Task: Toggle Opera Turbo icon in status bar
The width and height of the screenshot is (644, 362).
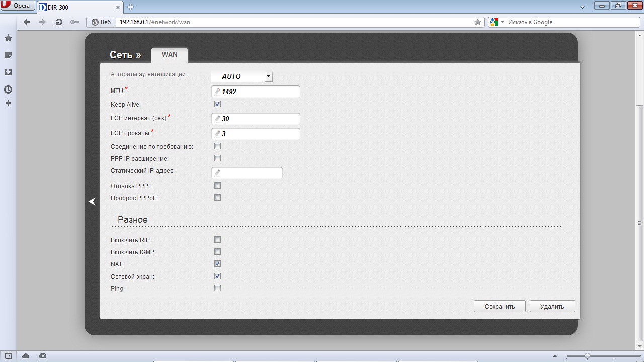Action: pos(43,356)
